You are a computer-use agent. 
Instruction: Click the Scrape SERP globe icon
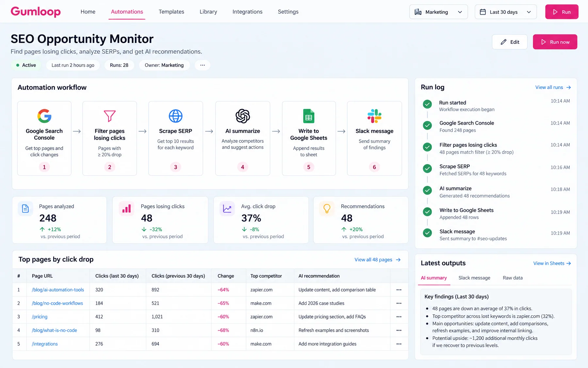click(x=176, y=116)
